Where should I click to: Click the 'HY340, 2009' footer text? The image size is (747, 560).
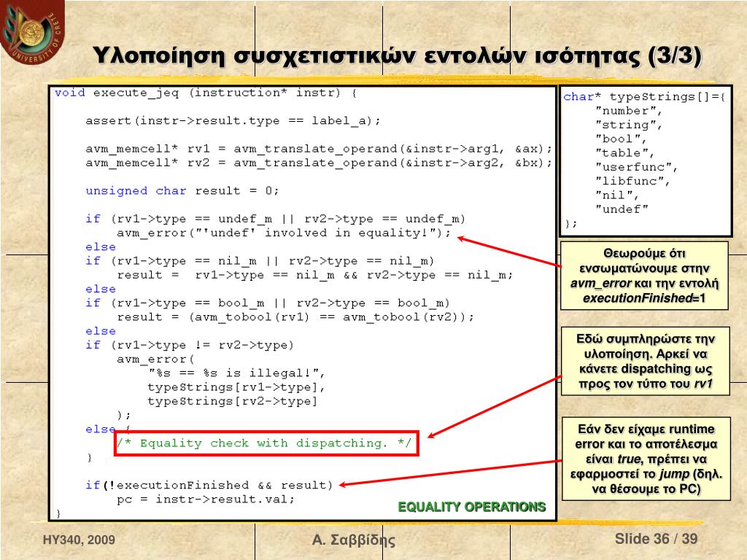(79, 540)
